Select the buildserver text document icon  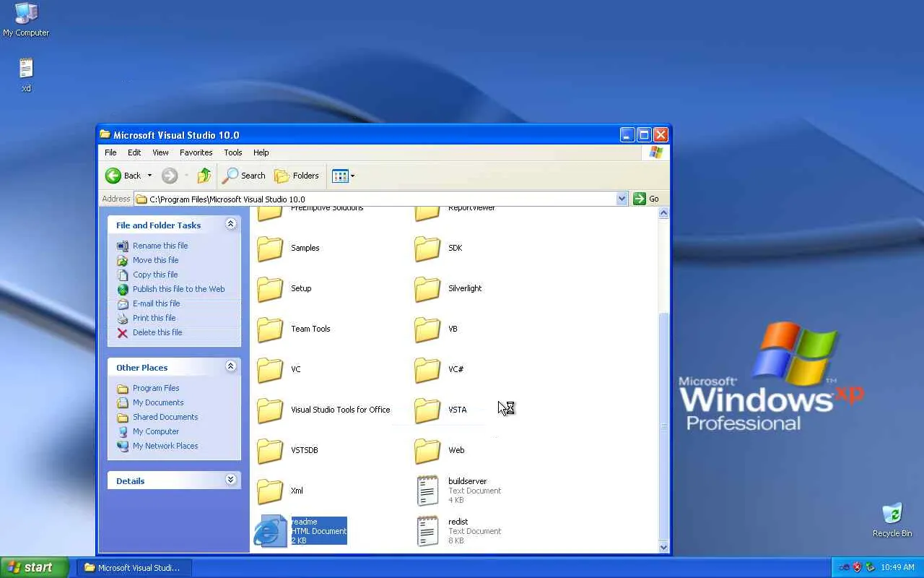[427, 491]
